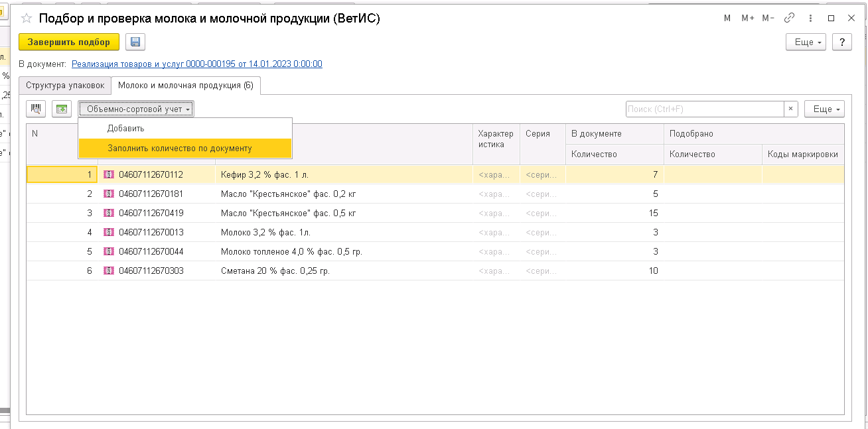Click the M− memory subtract icon
Viewport: 868px width, 429px height.
tap(768, 18)
